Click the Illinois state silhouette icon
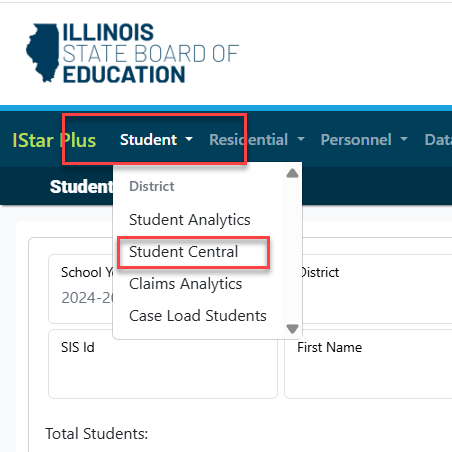The height and width of the screenshot is (452, 452). point(43,53)
